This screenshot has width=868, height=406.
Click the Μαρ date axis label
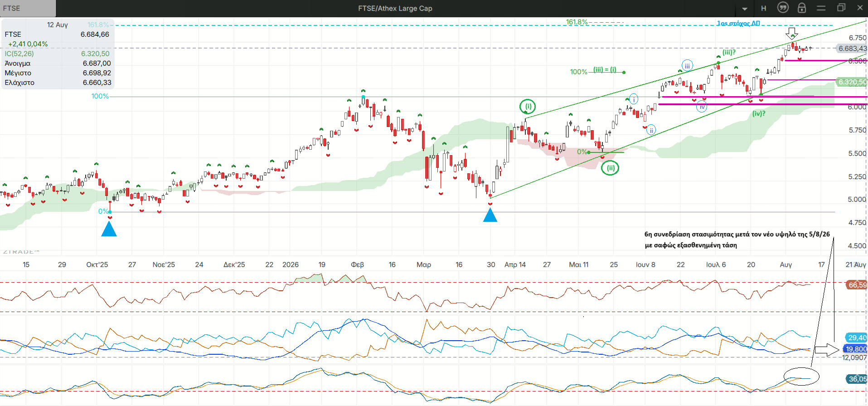coord(424,264)
